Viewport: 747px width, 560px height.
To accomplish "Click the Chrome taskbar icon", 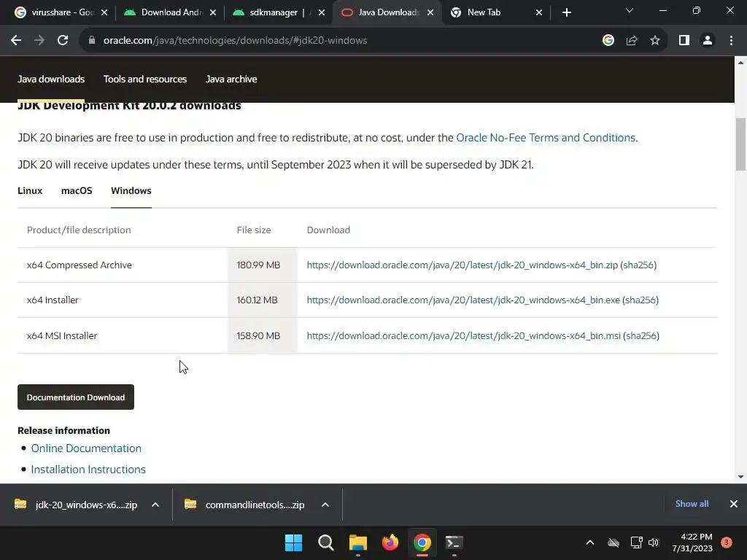I will click(x=422, y=542).
